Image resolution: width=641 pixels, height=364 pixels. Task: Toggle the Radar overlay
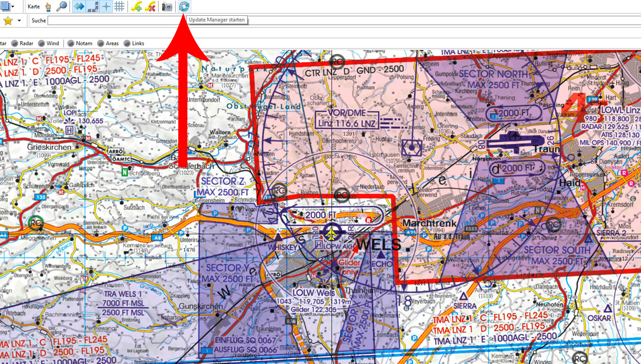[x=15, y=44]
